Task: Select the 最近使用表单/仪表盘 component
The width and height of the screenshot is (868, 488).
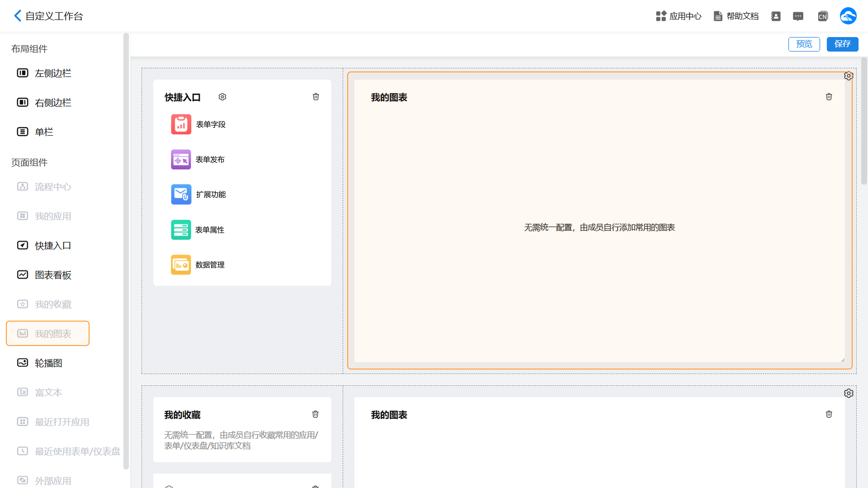Action: 68,451
